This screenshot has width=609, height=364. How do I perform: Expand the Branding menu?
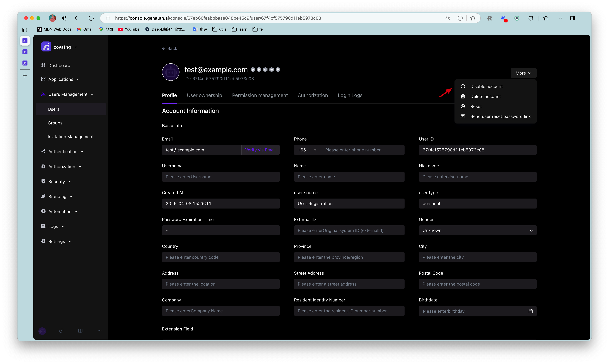[71, 197]
